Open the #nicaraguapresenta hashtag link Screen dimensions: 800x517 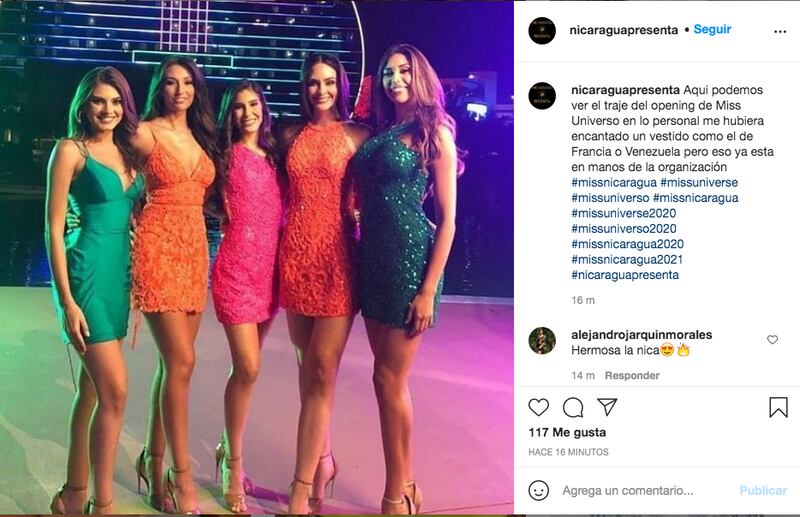[625, 275]
